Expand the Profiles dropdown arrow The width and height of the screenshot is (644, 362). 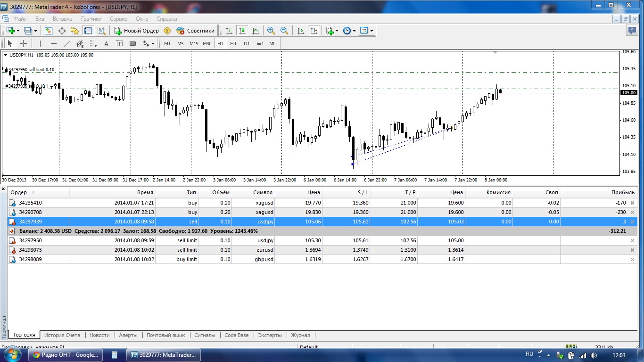35,31
